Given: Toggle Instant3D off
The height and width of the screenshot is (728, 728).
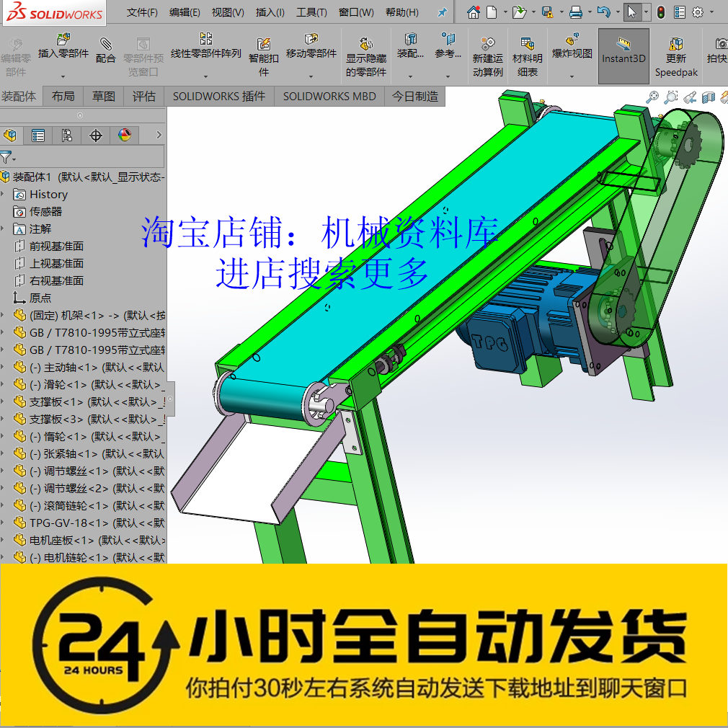Looking at the screenshot, I should [623, 56].
